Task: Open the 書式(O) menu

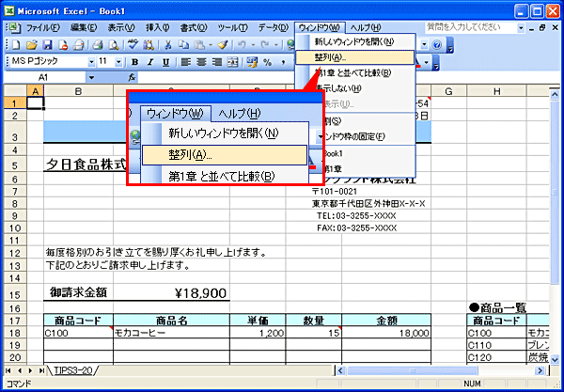Action: 195,27
